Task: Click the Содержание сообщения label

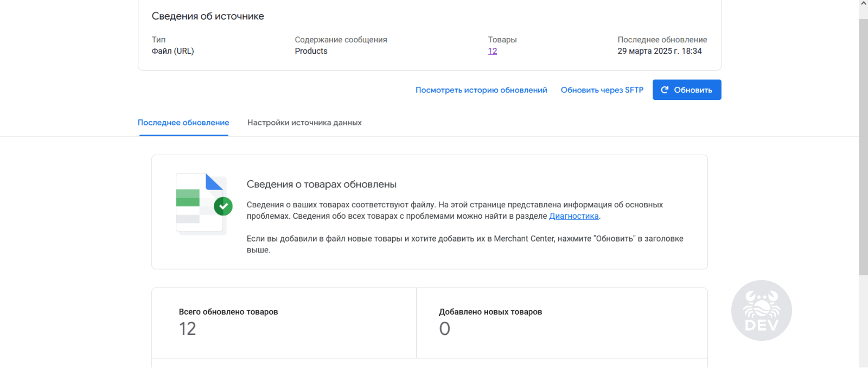Action: [341, 40]
